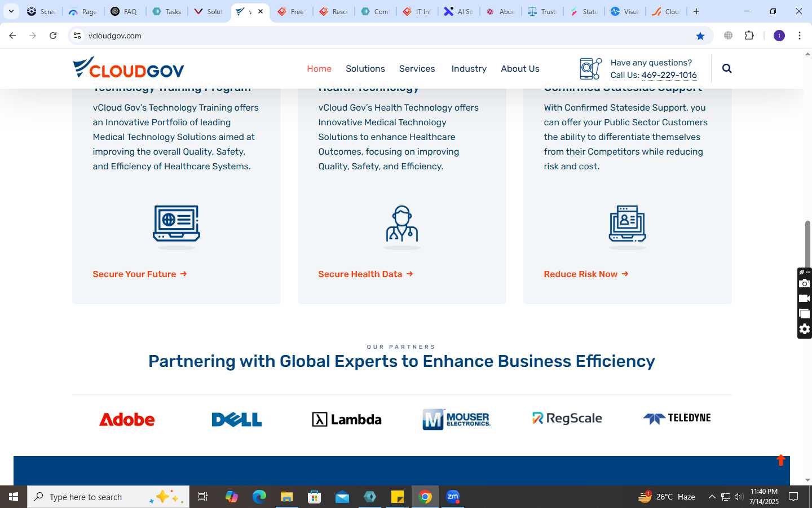Open Microsoft Edge from taskbar
812x508 pixels.
tap(259, 497)
